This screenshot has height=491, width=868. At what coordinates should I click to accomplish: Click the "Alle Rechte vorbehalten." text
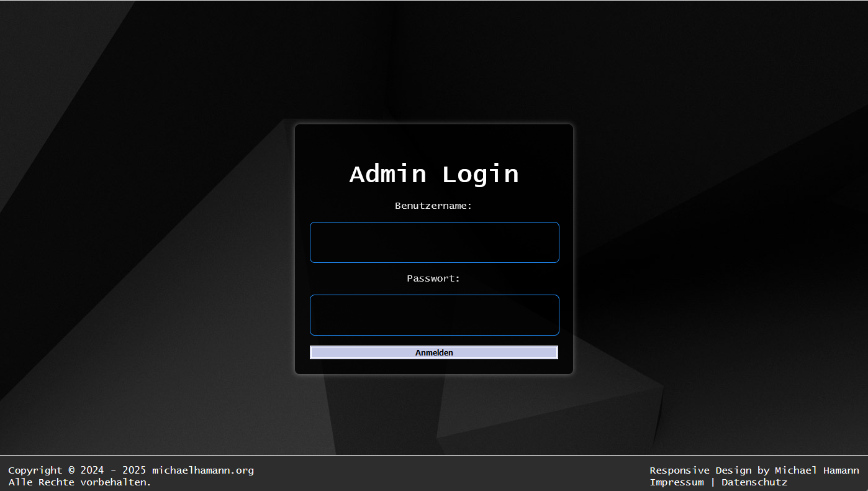click(x=79, y=482)
